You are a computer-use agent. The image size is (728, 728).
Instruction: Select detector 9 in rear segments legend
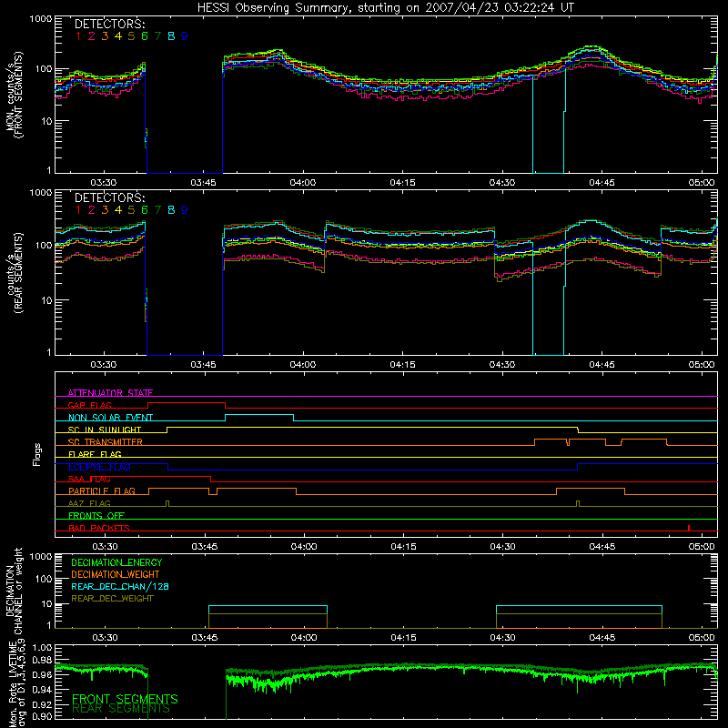(x=185, y=210)
